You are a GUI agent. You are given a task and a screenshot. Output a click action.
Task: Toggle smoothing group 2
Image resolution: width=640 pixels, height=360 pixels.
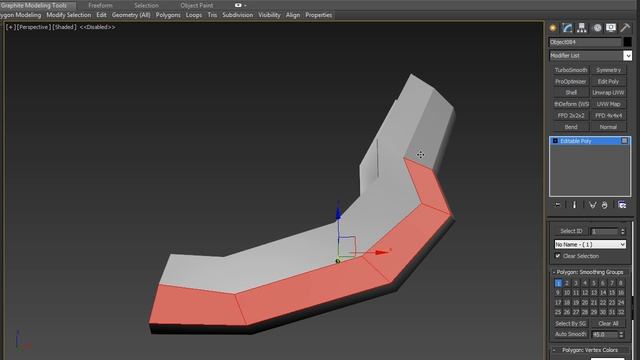(x=567, y=283)
